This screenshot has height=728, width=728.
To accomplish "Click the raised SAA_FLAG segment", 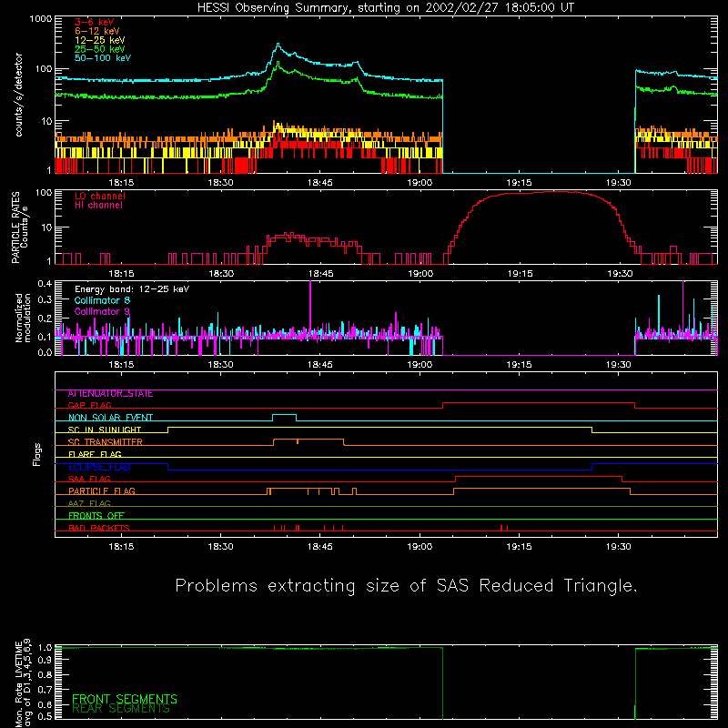I will [x=539, y=477].
